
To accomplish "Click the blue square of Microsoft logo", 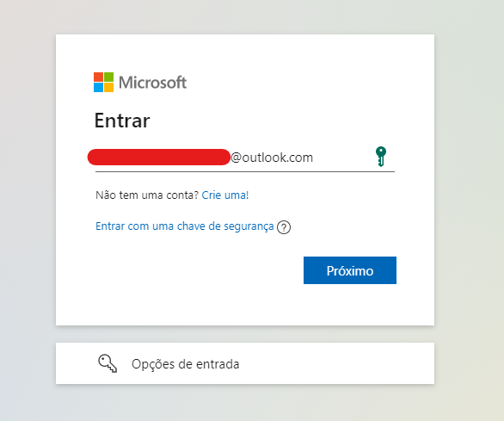I will coord(98,87).
